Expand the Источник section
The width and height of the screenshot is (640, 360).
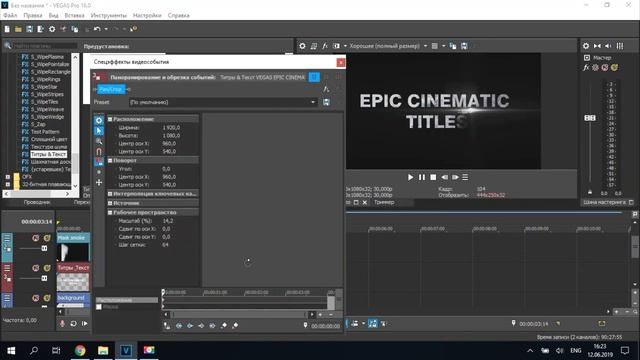[110, 203]
